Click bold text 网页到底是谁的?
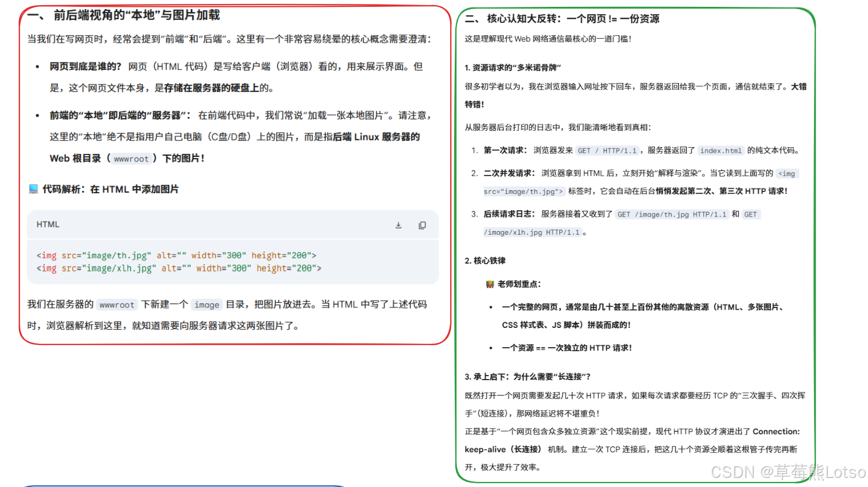The width and height of the screenshot is (868, 487). 85,66
